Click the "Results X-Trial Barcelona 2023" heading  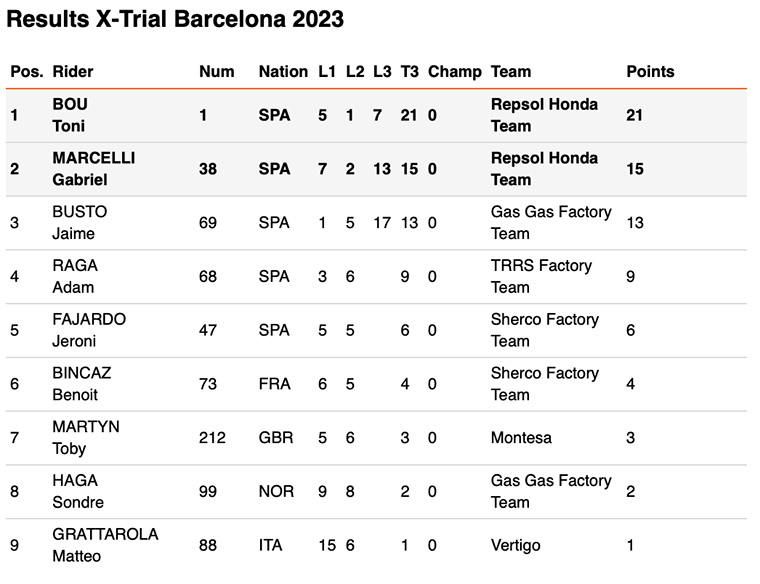coord(175,19)
